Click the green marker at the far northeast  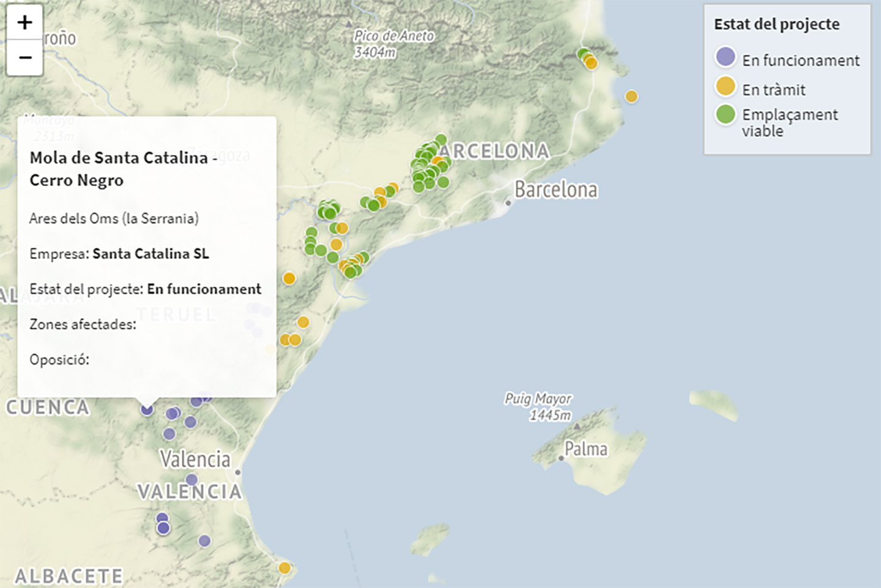(x=582, y=54)
